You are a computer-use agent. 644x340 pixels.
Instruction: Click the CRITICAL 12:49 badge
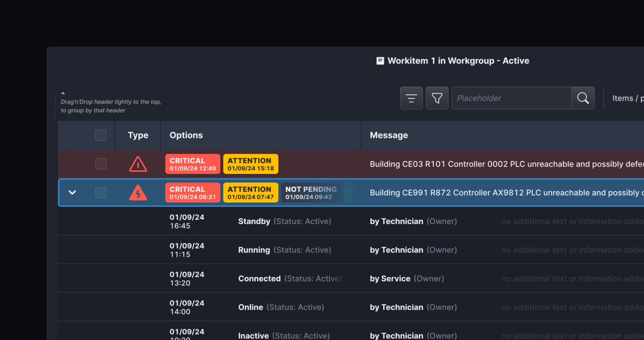(192, 164)
